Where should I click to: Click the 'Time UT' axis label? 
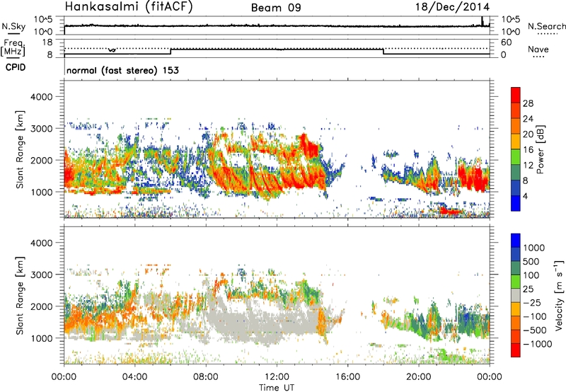point(277,387)
